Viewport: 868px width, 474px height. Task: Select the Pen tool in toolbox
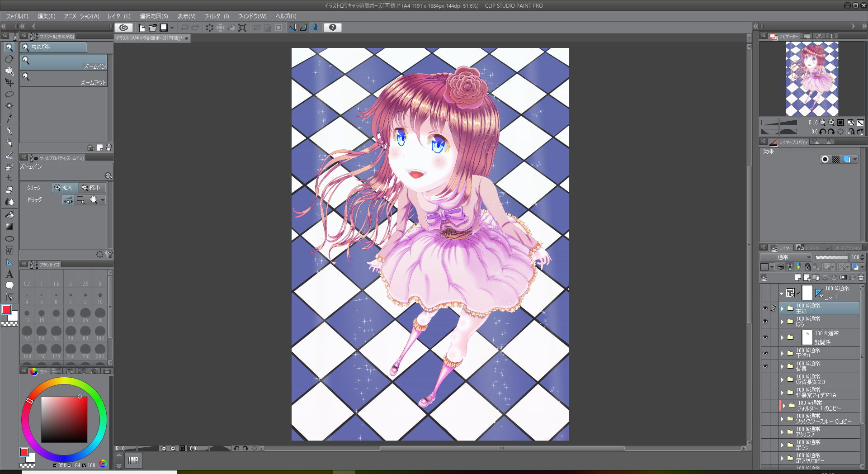[9, 131]
